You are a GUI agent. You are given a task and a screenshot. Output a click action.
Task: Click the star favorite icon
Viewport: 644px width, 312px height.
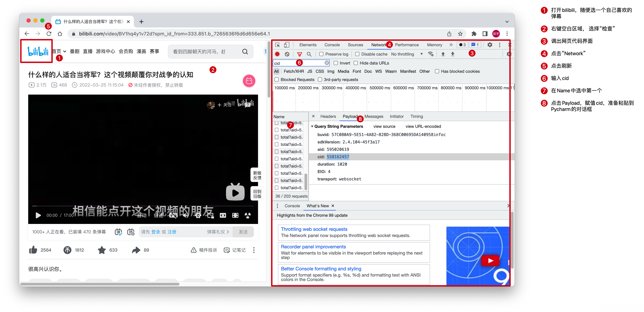click(x=102, y=250)
